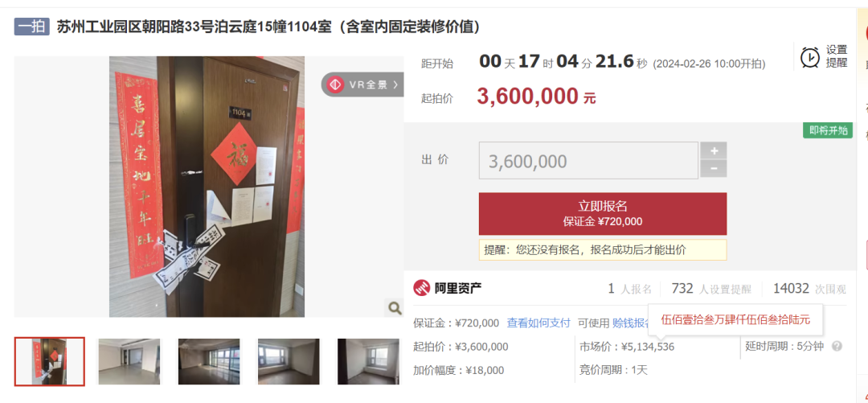Click the 一拍 auction round tag
This screenshot has width=868, height=403.
pyautogui.click(x=32, y=27)
